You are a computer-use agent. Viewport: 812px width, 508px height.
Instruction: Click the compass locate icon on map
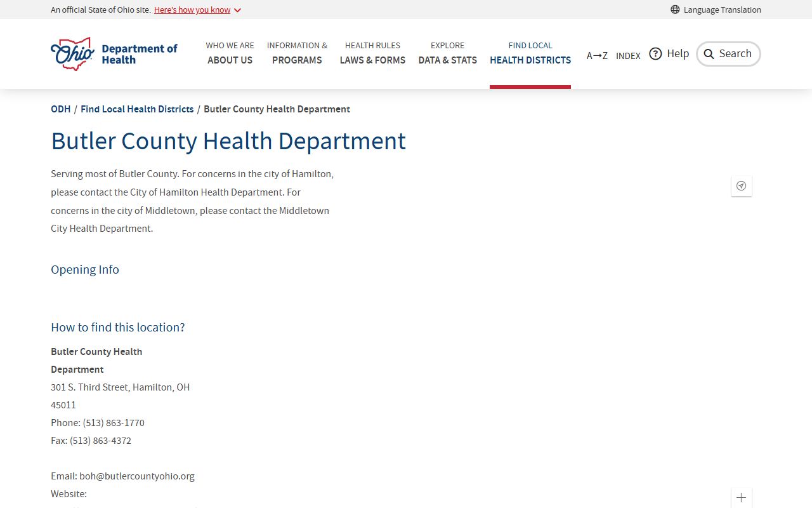pos(741,186)
